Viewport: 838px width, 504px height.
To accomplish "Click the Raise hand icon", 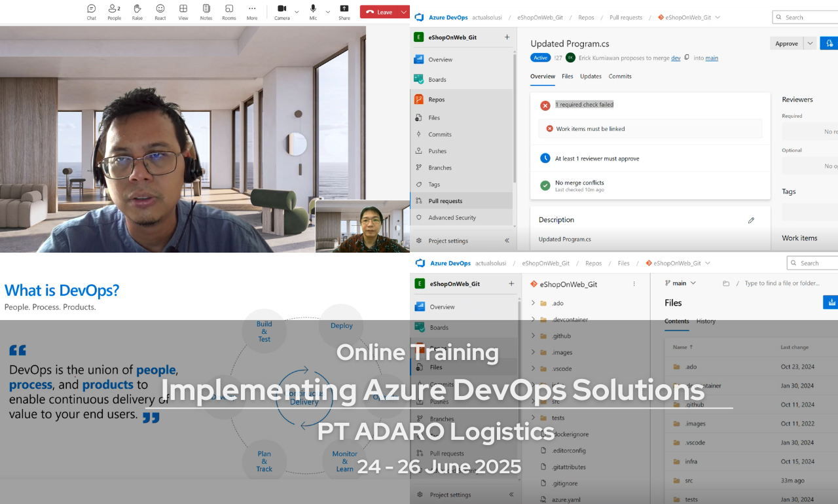I will click(137, 11).
